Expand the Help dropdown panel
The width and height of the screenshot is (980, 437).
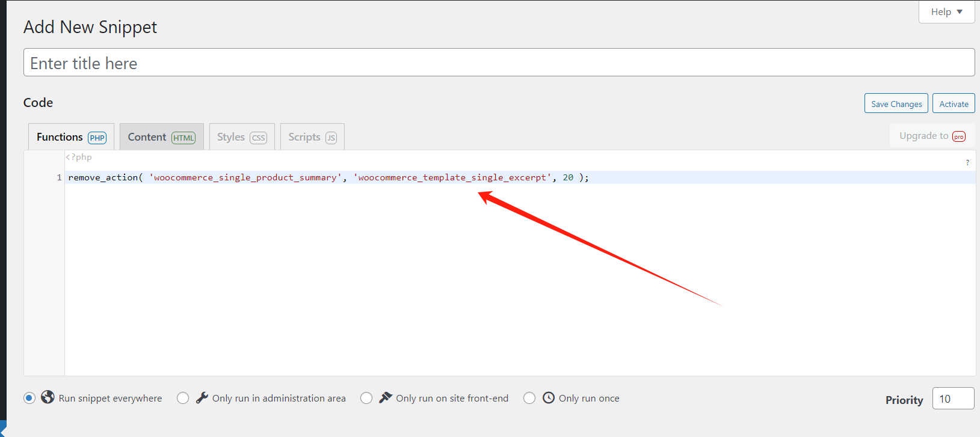[x=946, y=12]
